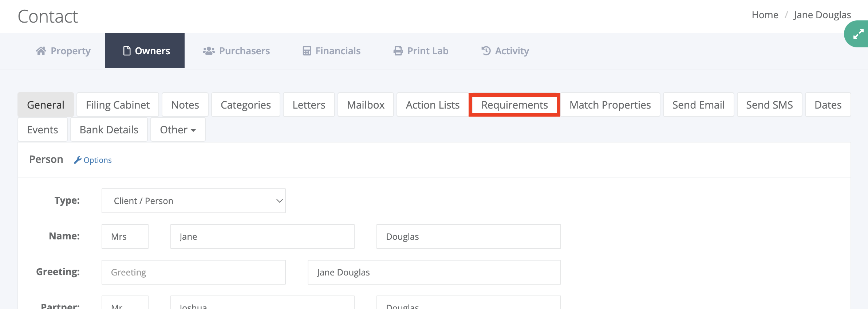Select the Owners tab
868x309 pixels.
click(x=145, y=51)
